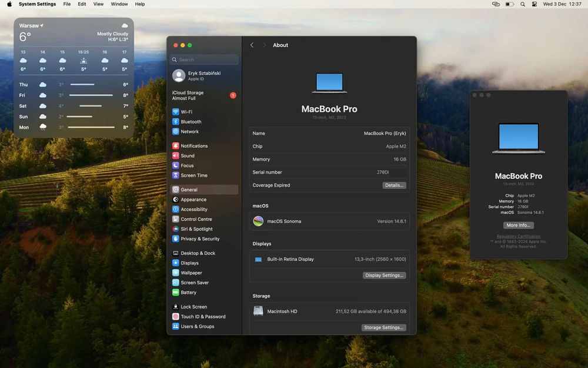Open the Edit menu
The width and height of the screenshot is (588, 368).
coord(82,4)
